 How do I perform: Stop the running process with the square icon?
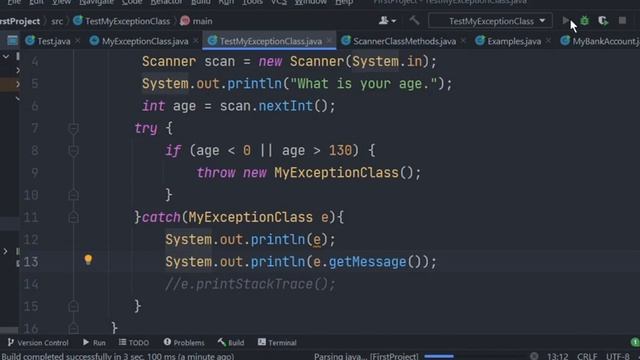click(622, 20)
